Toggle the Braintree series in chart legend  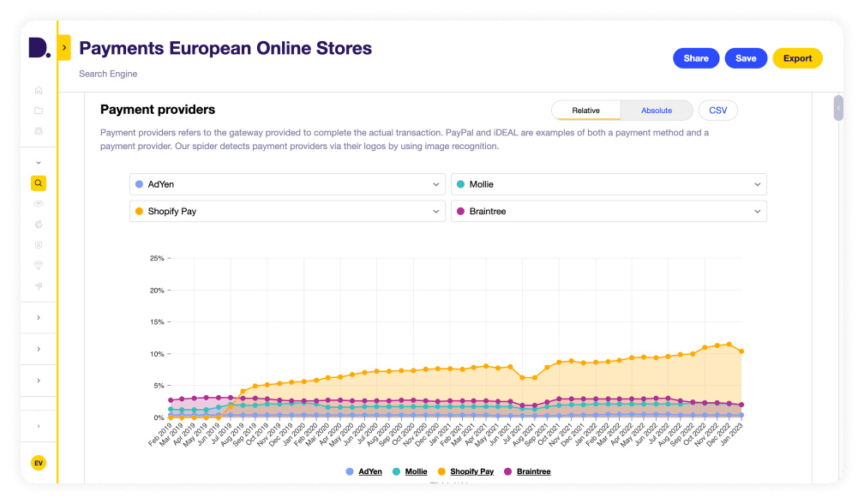tap(533, 471)
